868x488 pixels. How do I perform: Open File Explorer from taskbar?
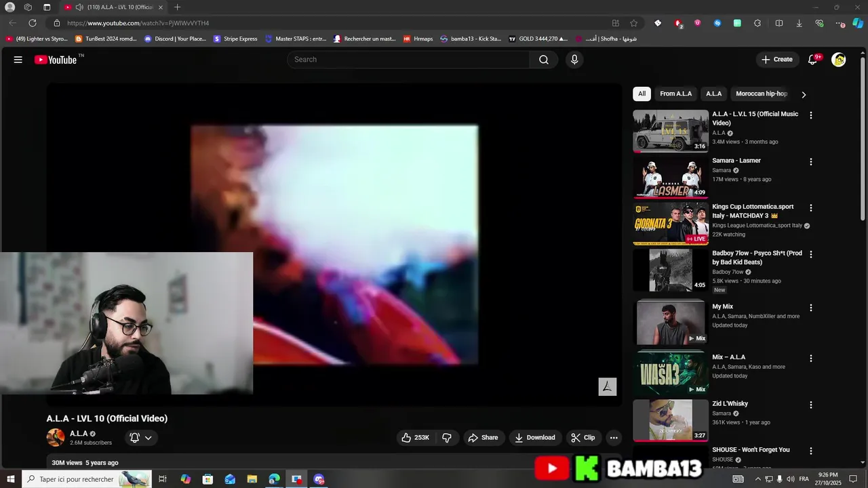pyautogui.click(x=252, y=479)
